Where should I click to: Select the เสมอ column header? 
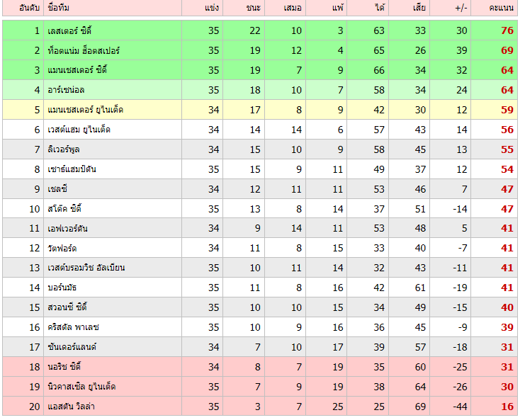pos(293,8)
